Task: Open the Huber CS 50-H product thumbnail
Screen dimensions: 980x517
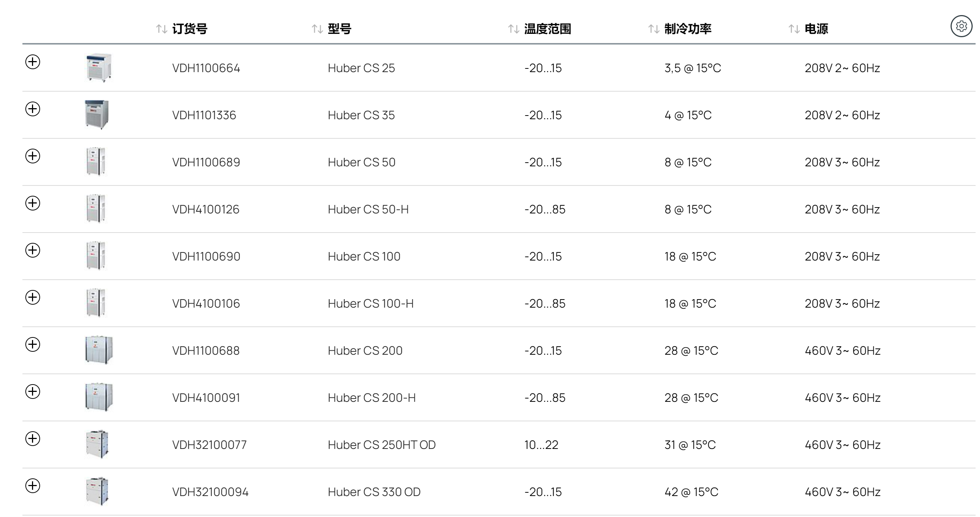Action: point(96,209)
